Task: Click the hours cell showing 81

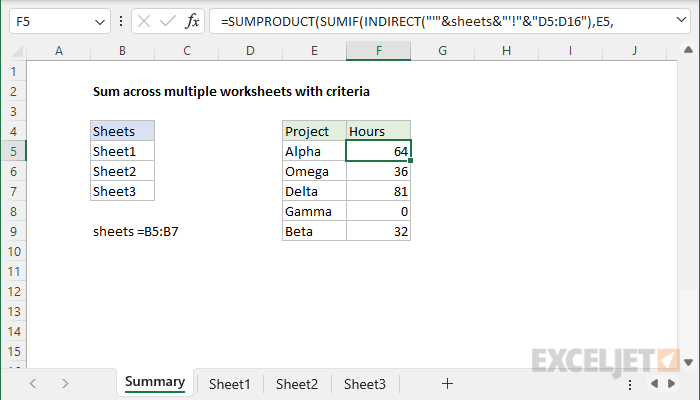Action: 378,191
